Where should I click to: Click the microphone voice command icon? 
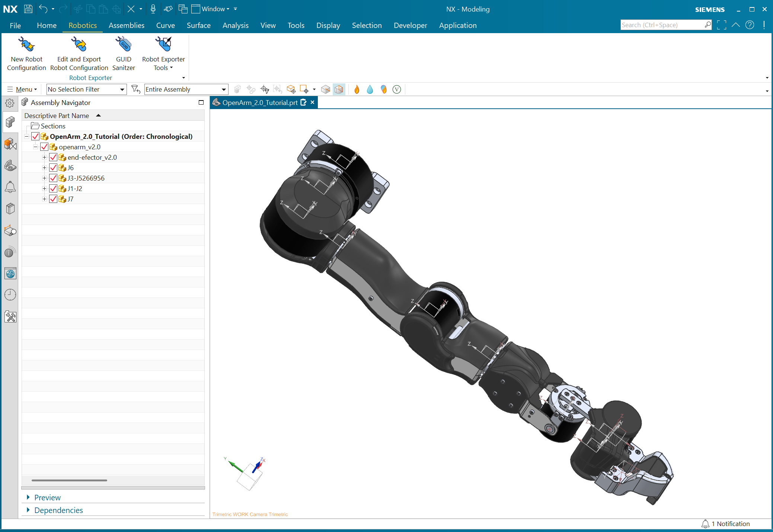153,9
